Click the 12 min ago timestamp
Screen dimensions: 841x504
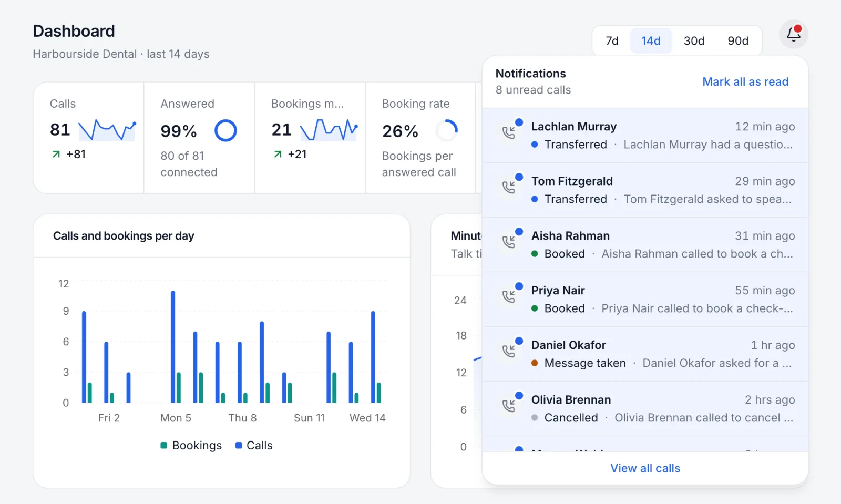[765, 127]
